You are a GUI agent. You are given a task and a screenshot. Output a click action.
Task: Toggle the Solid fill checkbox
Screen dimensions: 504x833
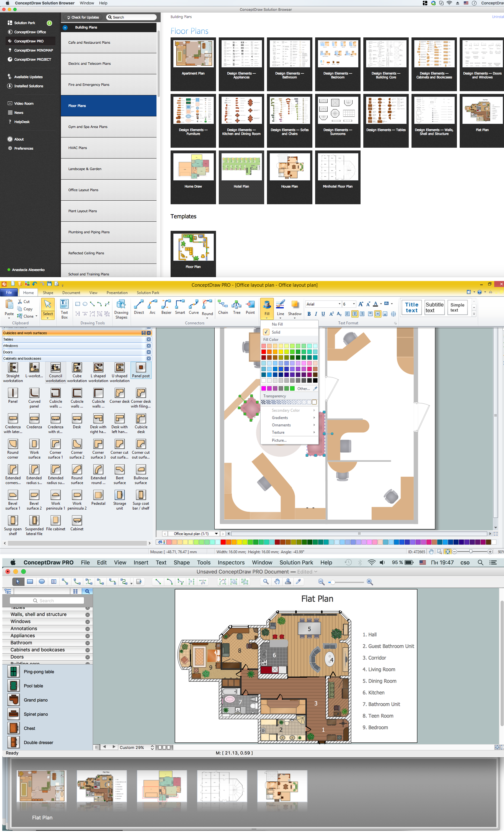click(x=266, y=332)
